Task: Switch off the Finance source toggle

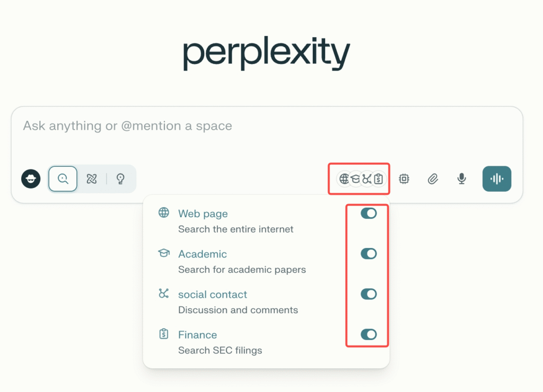Action: pos(369,334)
